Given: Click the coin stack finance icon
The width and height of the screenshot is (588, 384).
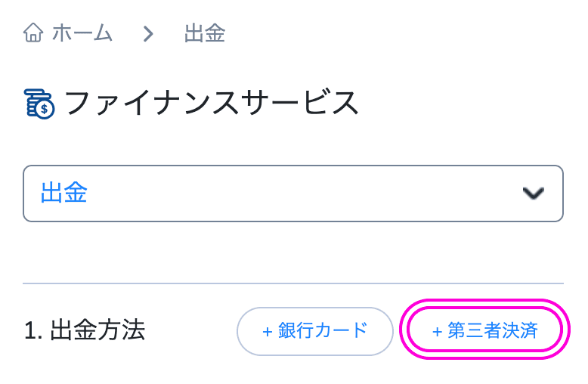Looking at the screenshot, I should click(x=39, y=104).
